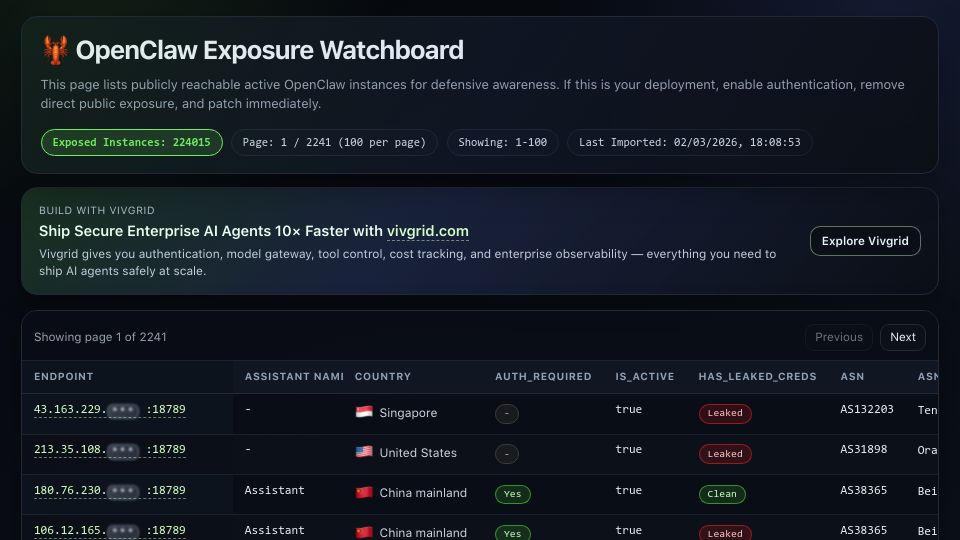Click the Showing: 1-100 pill

(x=503, y=142)
